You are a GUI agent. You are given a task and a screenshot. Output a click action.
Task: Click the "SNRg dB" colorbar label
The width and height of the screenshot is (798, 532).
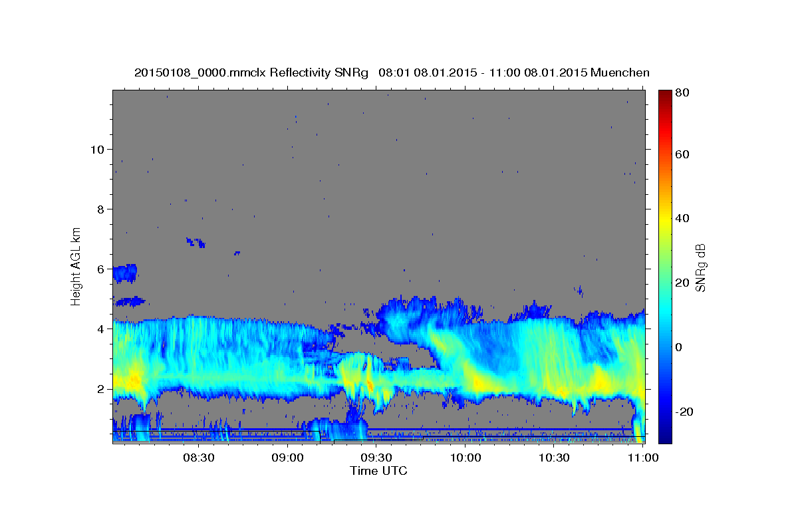(x=700, y=267)
